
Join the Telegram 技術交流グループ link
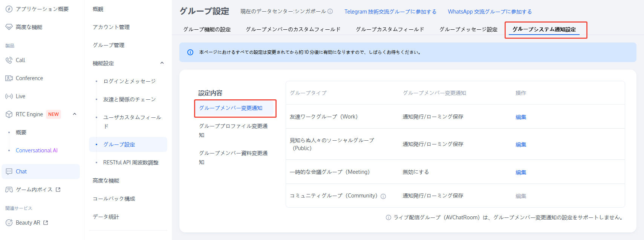[390, 12]
